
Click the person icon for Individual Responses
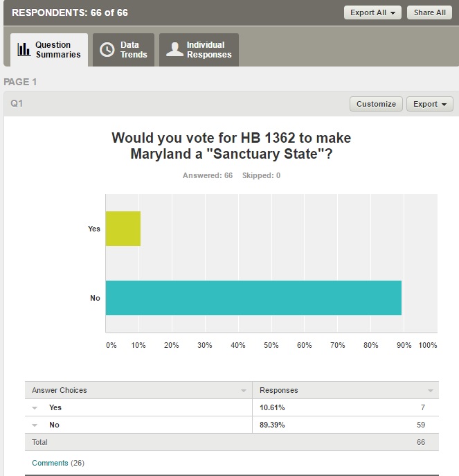point(174,49)
